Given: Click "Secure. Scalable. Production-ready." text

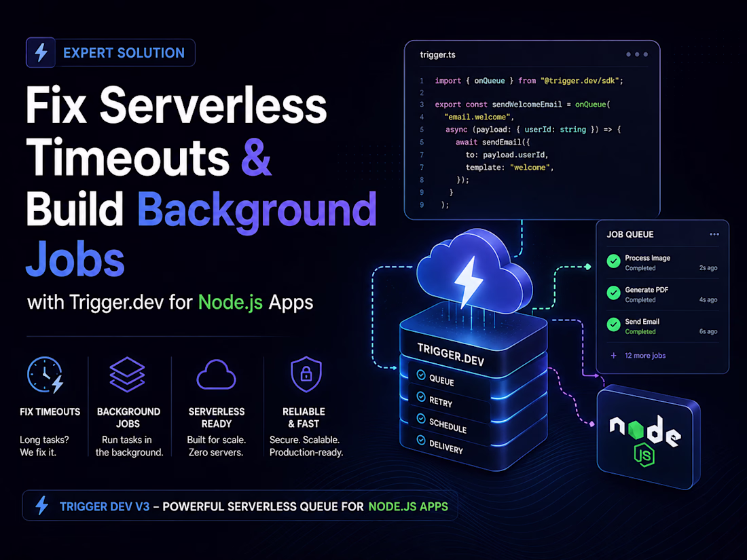Looking at the screenshot, I should point(306,446).
